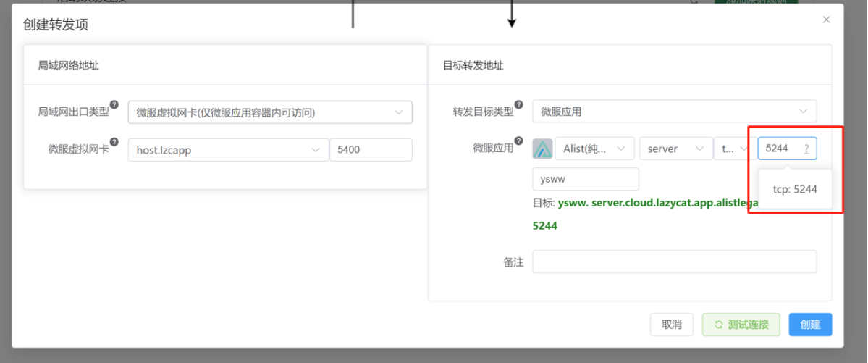Click the refresh icon in 测试连接

[x=719, y=325]
